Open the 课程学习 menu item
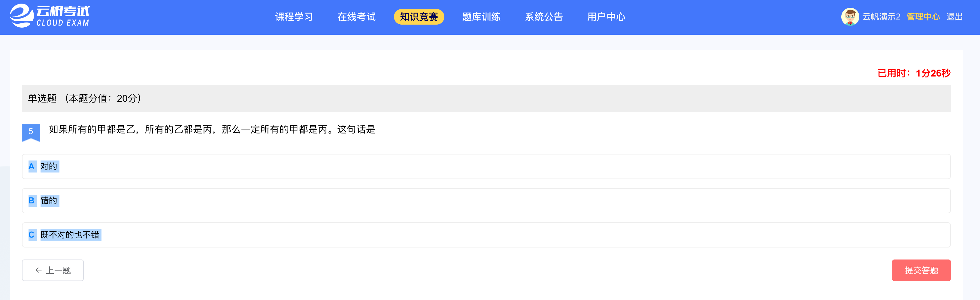980x300 pixels. (294, 17)
